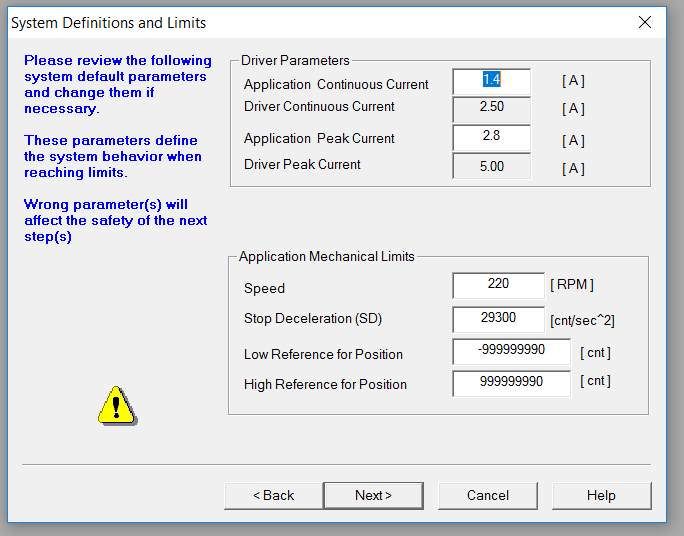Click the RPM unit label
The image size is (684, 536).
point(572,284)
